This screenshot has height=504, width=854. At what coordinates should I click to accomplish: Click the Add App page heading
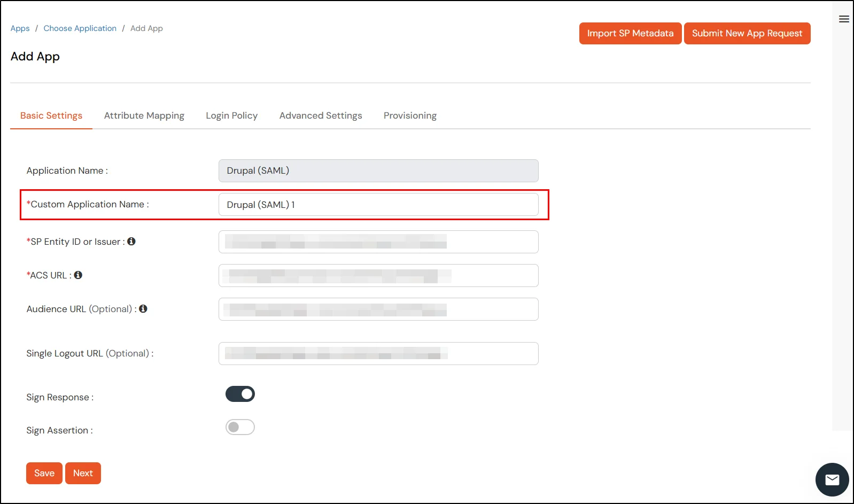tap(35, 57)
